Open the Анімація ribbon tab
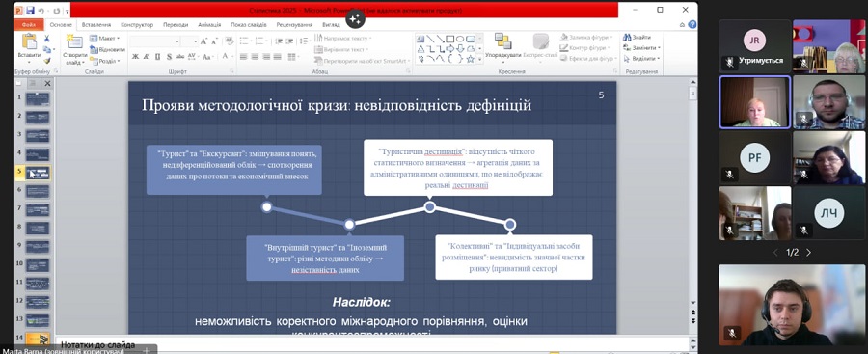Image resolution: width=868 pixels, height=354 pixels. 209,25
